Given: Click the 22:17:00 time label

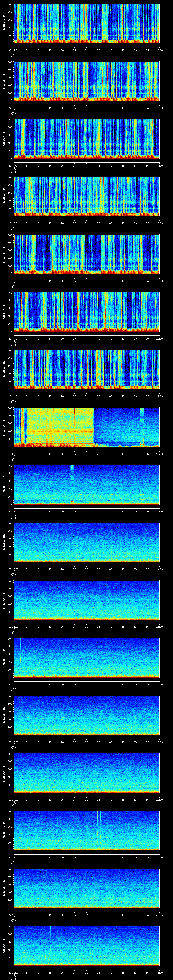Looking at the screenshot, I should (13, 223).
